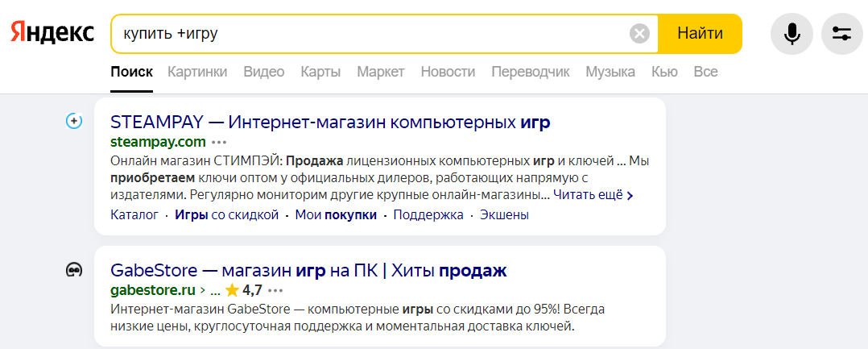Expand snippet via Читать ещё
This screenshot has height=349, width=868.
pyautogui.click(x=593, y=195)
